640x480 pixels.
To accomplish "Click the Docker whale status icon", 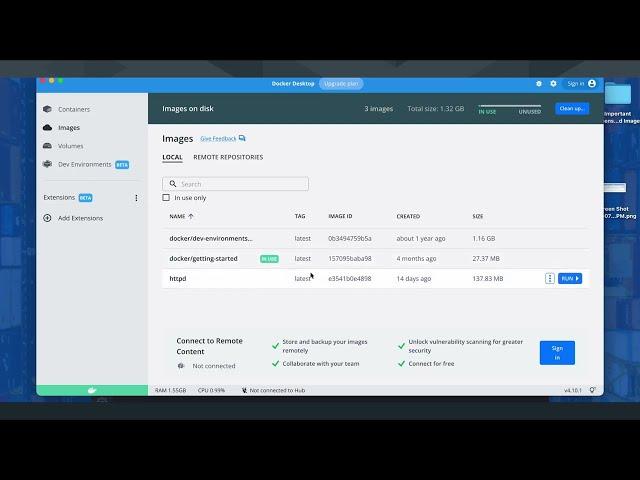I will click(x=92, y=390).
